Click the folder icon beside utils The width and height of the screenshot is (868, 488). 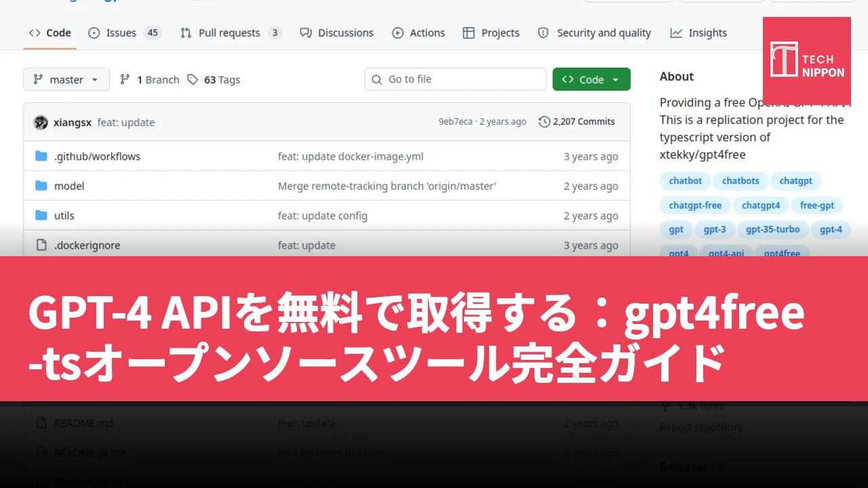click(x=41, y=216)
